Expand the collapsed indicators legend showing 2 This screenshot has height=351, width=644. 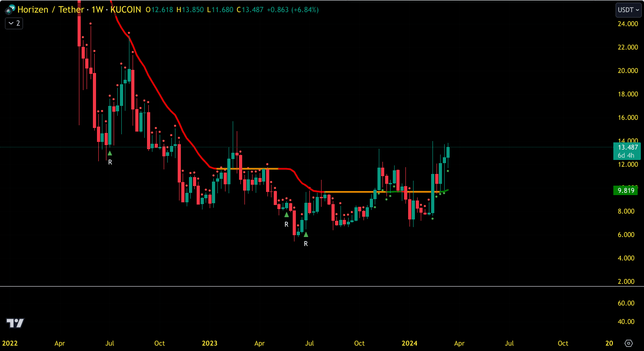(14, 23)
